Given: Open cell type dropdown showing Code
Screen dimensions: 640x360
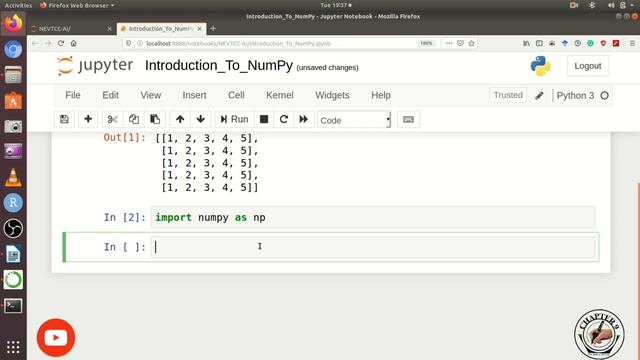Looking at the screenshot, I should pos(354,120).
